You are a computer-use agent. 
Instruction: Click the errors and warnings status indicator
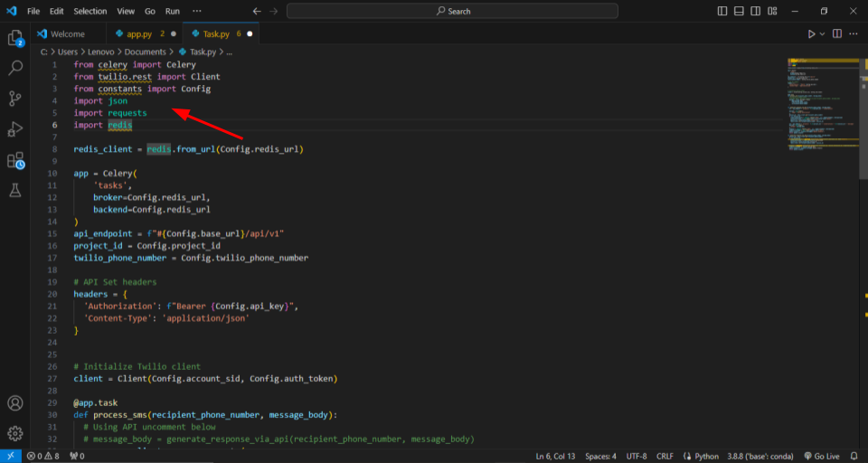[x=42, y=456]
